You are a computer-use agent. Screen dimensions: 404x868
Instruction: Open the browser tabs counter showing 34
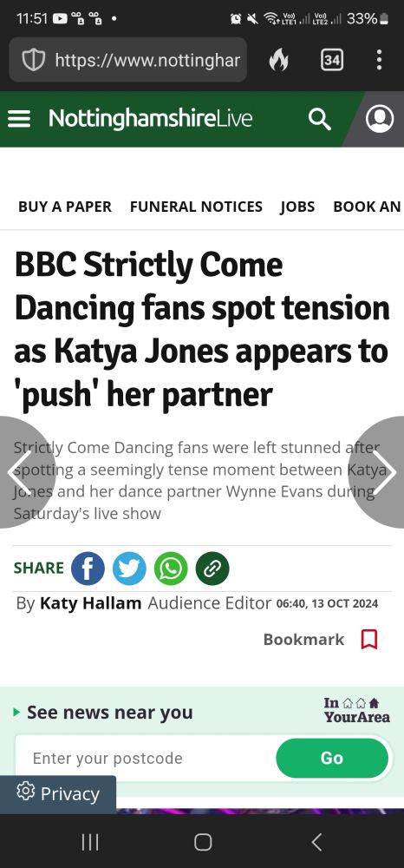point(331,60)
